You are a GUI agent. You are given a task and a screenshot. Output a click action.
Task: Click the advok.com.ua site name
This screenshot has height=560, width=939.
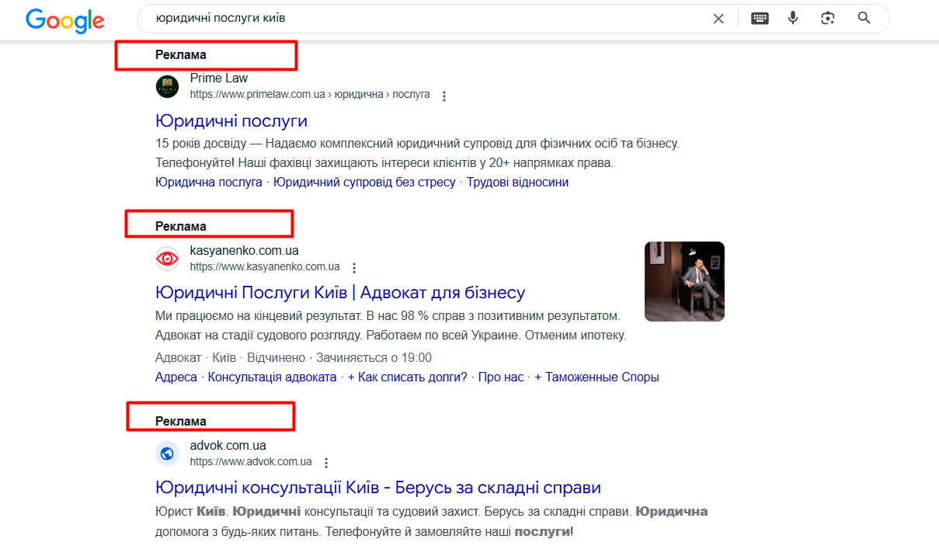coord(228,446)
